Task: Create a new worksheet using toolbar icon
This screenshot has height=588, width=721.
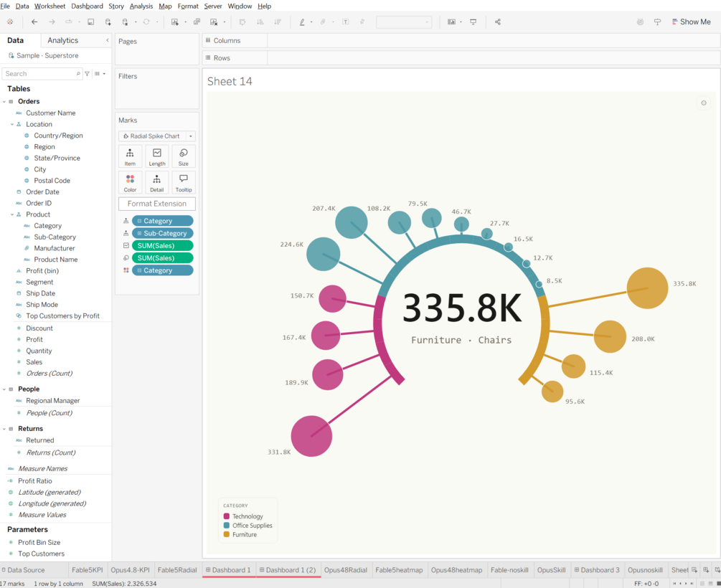Action: pyautogui.click(x=175, y=22)
